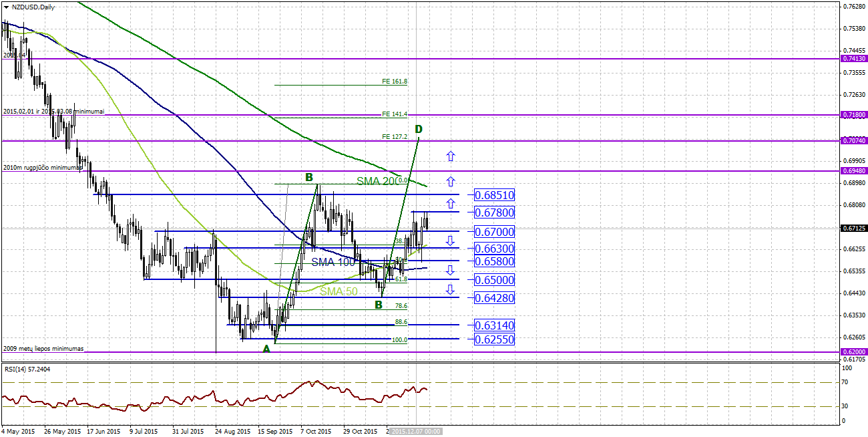Click the 0.65800 price label box
The image size is (868, 437).
click(x=494, y=261)
